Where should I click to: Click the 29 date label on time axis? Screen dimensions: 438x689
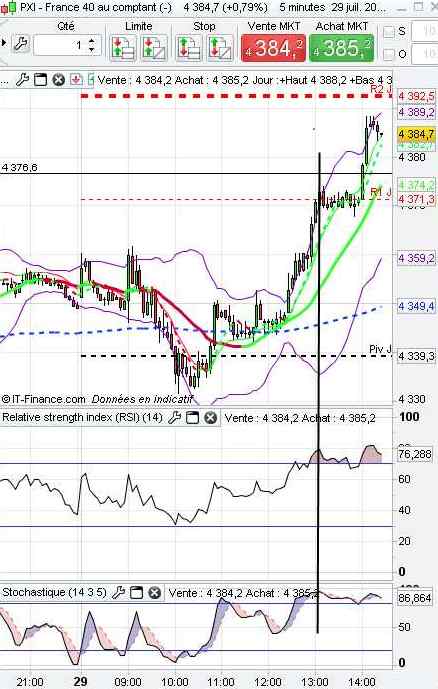[80, 682]
